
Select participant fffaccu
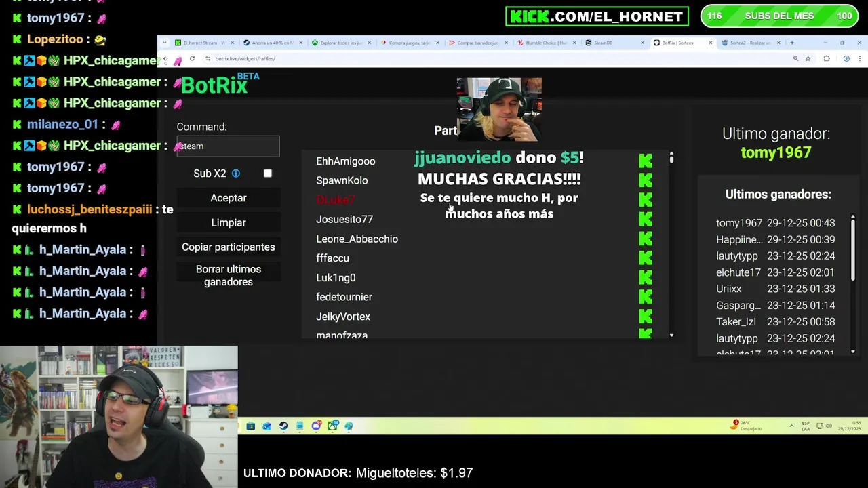pos(332,258)
